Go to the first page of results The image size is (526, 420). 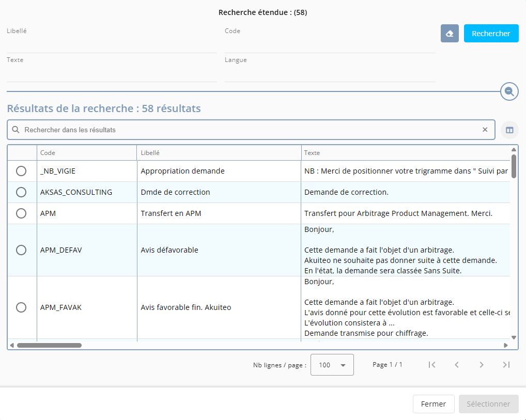point(432,365)
